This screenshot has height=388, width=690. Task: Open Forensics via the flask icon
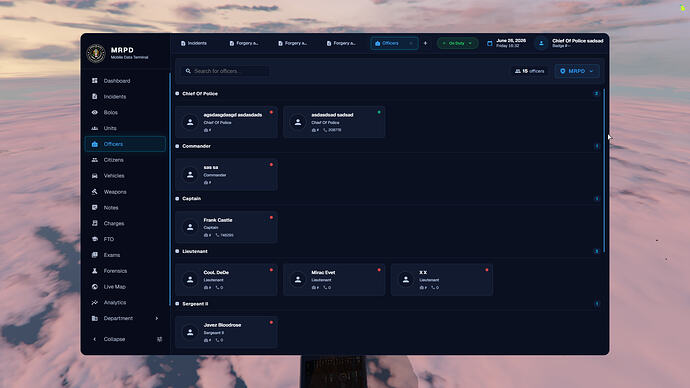95,271
